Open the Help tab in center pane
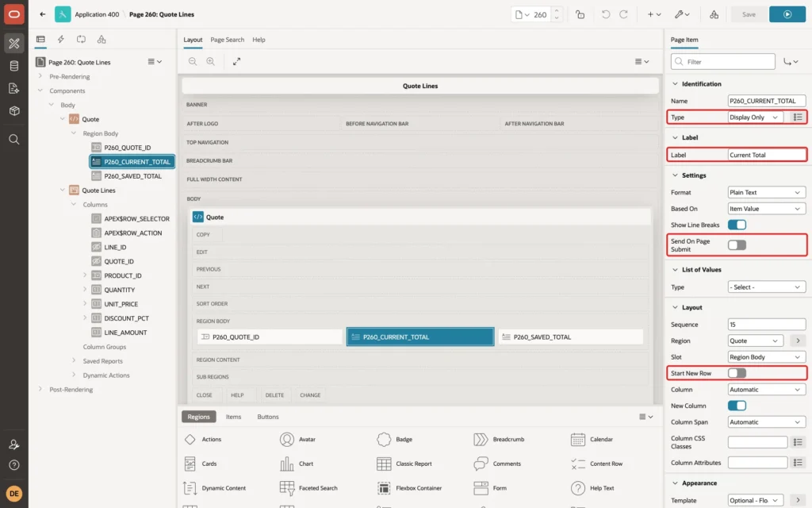Image resolution: width=812 pixels, height=508 pixels. (259, 40)
